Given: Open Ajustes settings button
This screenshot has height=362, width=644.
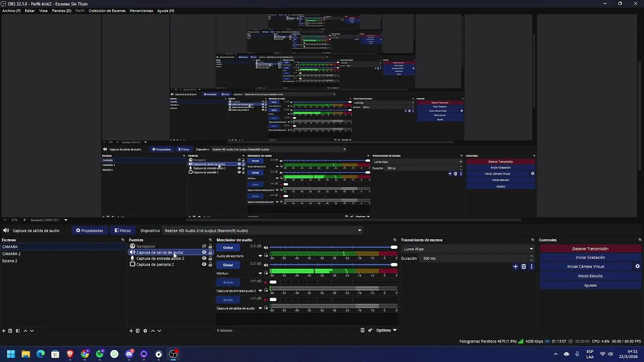Looking at the screenshot, I should [x=590, y=285].
